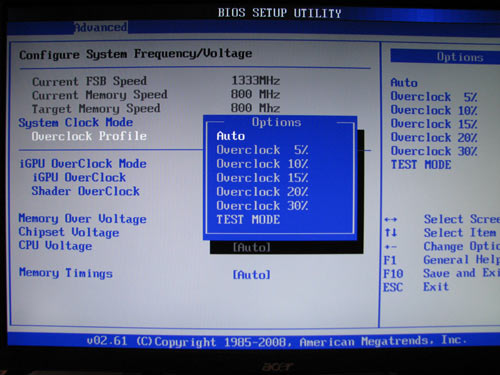Click Target Memory Speed label
The height and width of the screenshot is (375, 500).
pos(96,109)
